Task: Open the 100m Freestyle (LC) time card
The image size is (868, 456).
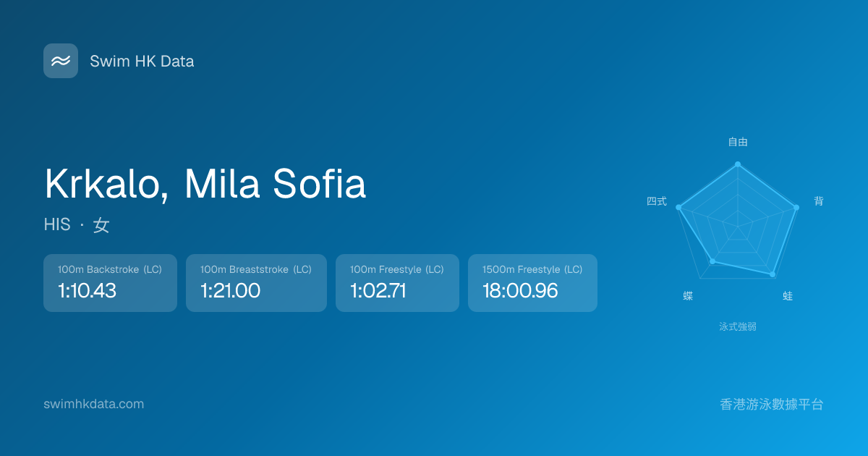Action: pyautogui.click(x=397, y=283)
